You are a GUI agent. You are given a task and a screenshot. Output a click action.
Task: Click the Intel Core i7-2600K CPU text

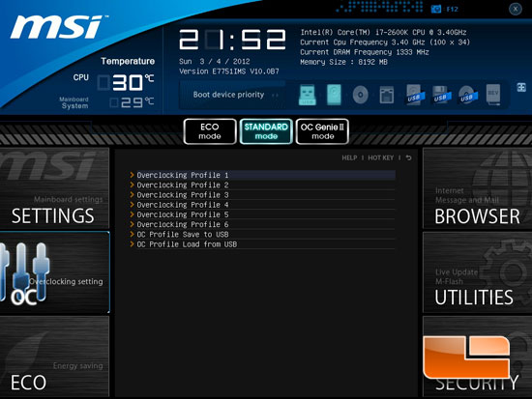click(383, 32)
